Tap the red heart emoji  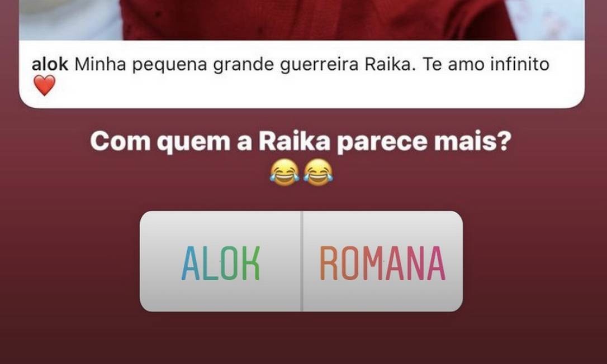click(45, 85)
